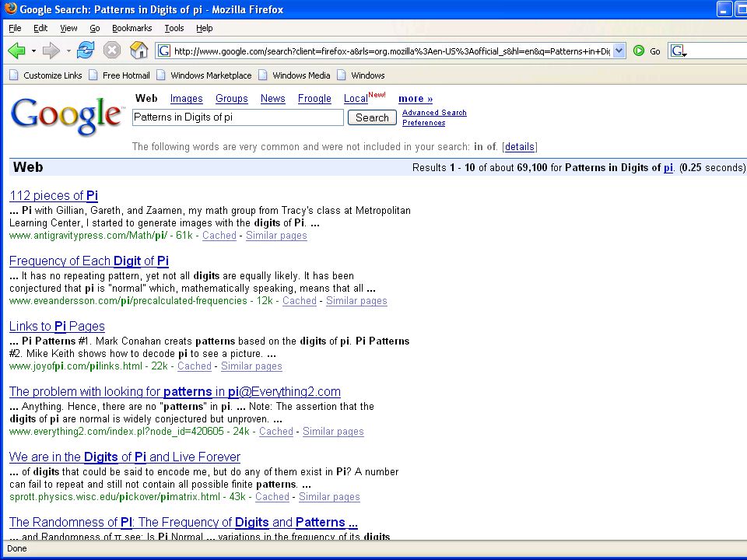This screenshot has width=747, height=560.
Task: Switch to Images search tab
Action: tap(186, 99)
